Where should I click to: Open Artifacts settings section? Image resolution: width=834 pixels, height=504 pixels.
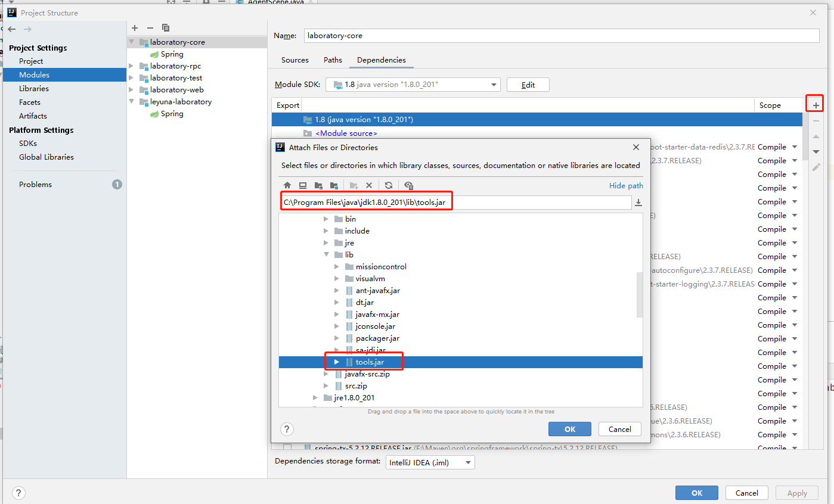pyautogui.click(x=33, y=116)
